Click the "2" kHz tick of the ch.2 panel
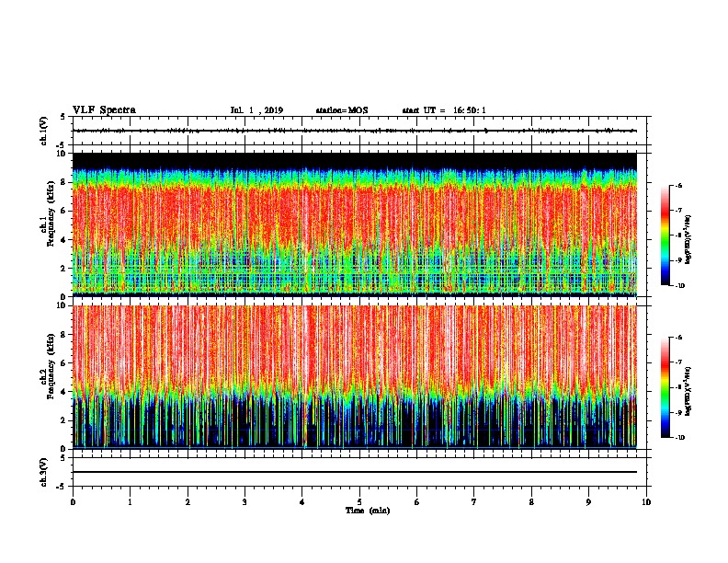The width and height of the screenshot is (728, 563). coord(63,420)
